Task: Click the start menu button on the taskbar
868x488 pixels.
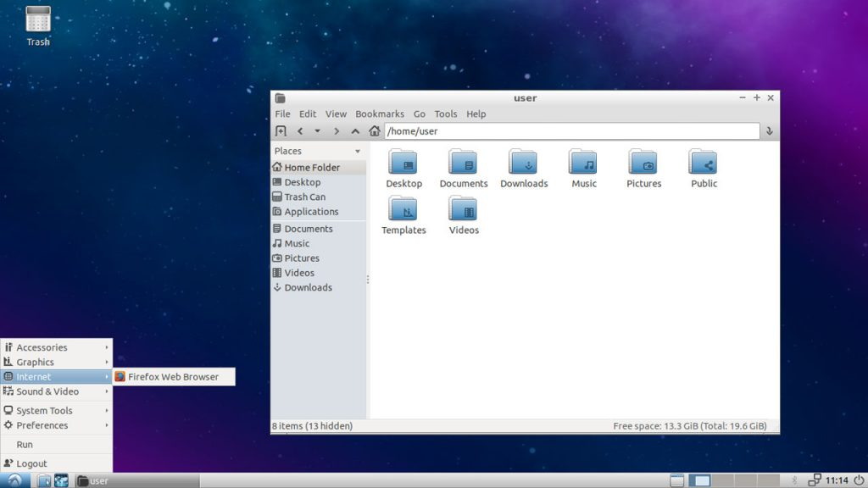Action: [x=15, y=480]
